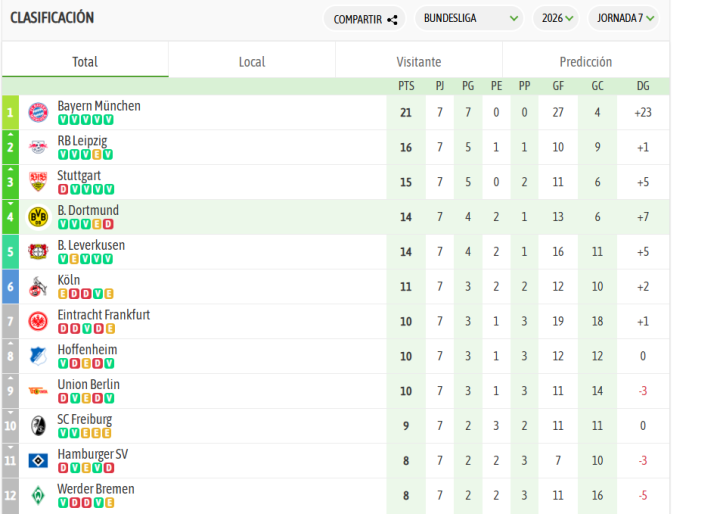The image size is (720, 514).
Task: Switch to the Visitante tab
Action: pos(419,62)
